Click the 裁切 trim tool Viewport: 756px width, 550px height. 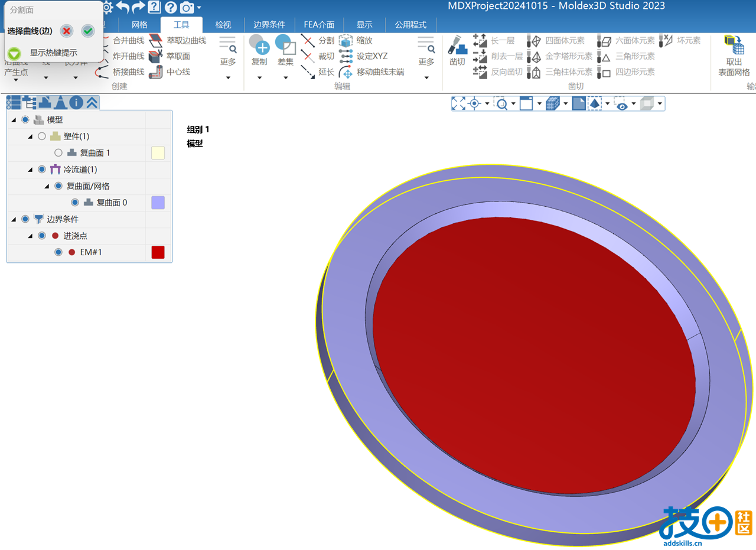tap(318, 56)
